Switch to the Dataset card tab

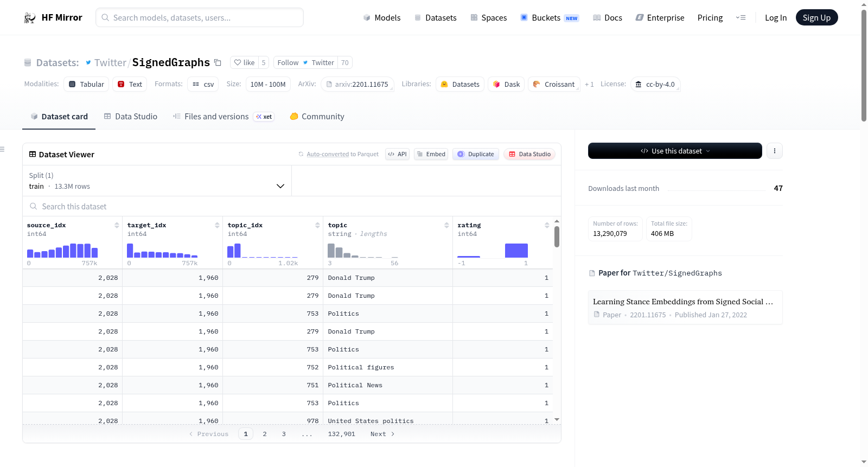(59, 117)
